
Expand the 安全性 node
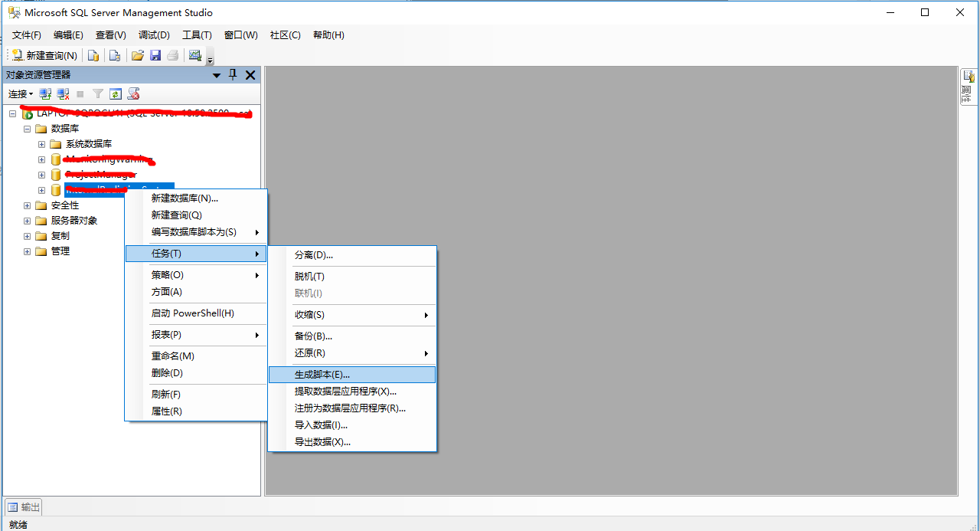click(27, 205)
